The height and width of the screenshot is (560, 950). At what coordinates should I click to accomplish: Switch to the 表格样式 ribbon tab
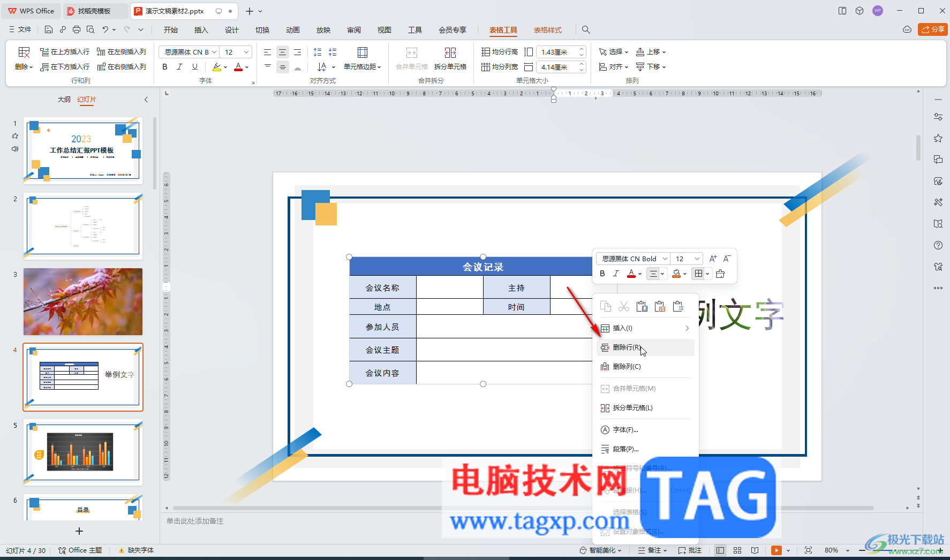pos(547,30)
